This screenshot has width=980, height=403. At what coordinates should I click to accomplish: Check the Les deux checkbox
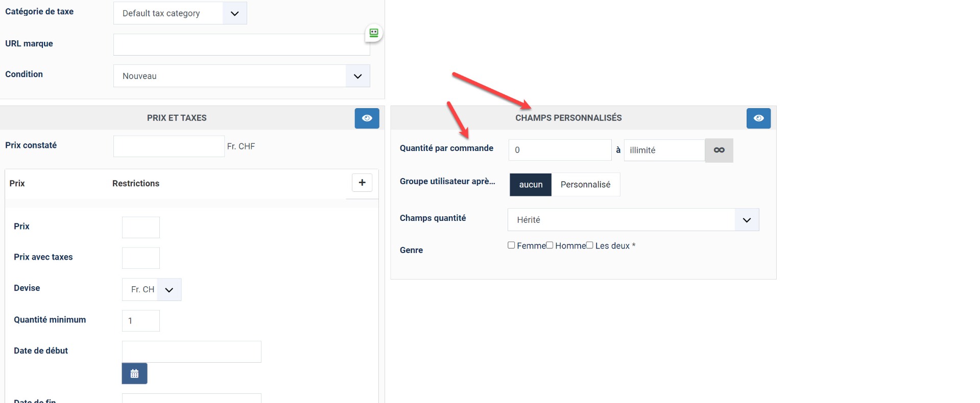[x=590, y=245]
